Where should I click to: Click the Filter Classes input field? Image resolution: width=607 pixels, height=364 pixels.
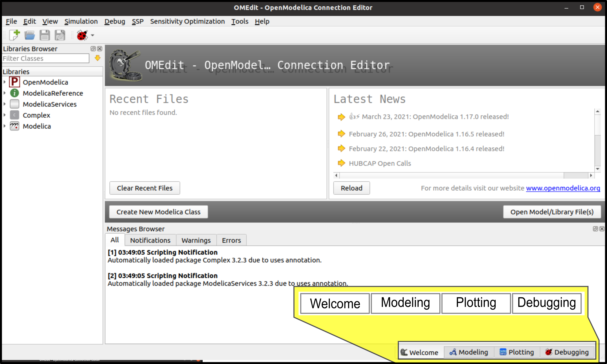pos(46,58)
